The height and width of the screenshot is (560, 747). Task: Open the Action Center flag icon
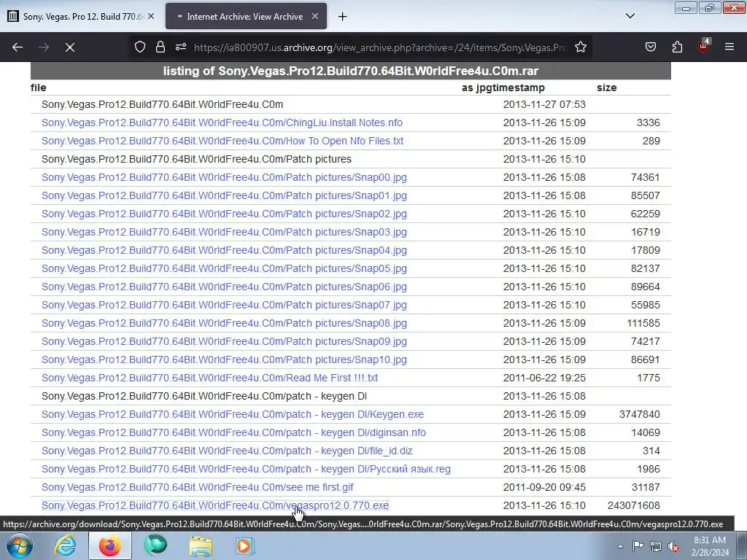pos(638,546)
